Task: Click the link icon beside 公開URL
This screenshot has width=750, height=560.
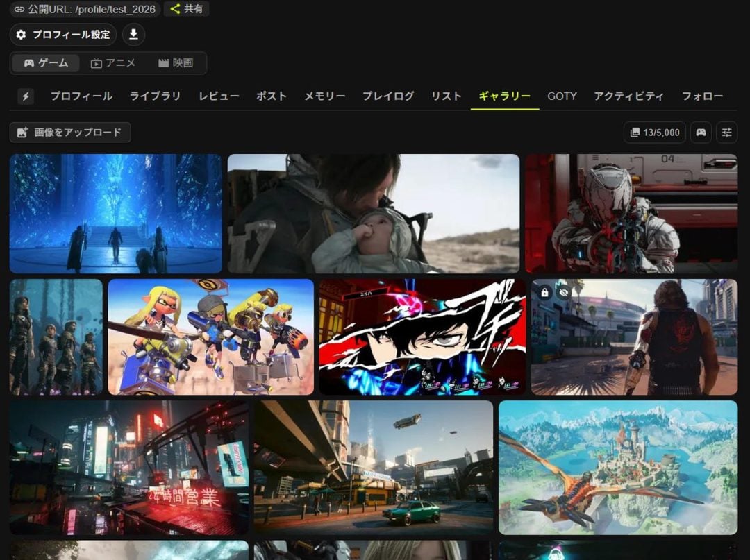Action: point(19,9)
